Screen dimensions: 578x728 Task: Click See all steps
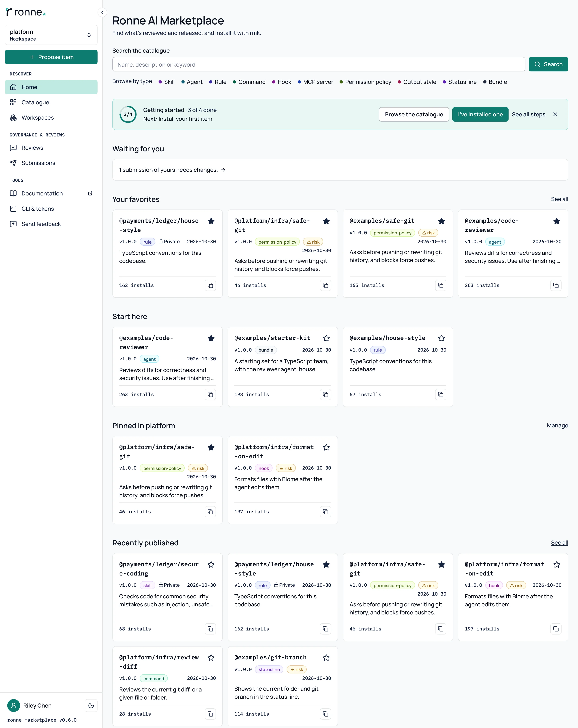coord(528,114)
